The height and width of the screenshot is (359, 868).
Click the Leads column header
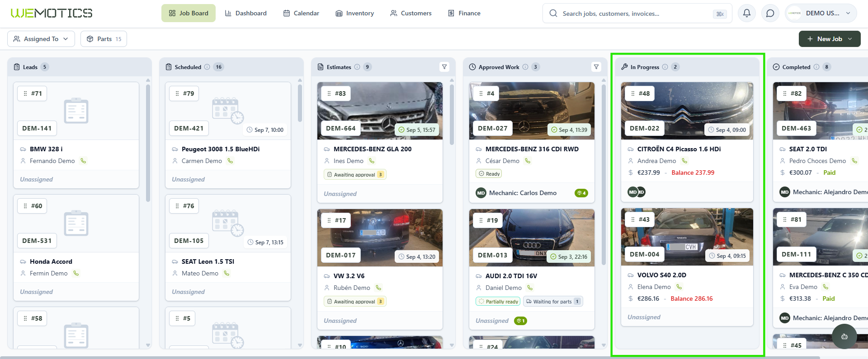pos(80,67)
